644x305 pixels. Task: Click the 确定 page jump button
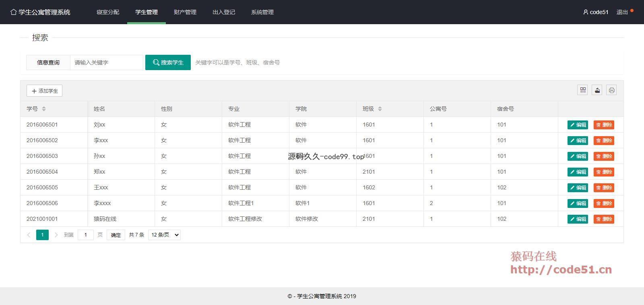click(116, 235)
